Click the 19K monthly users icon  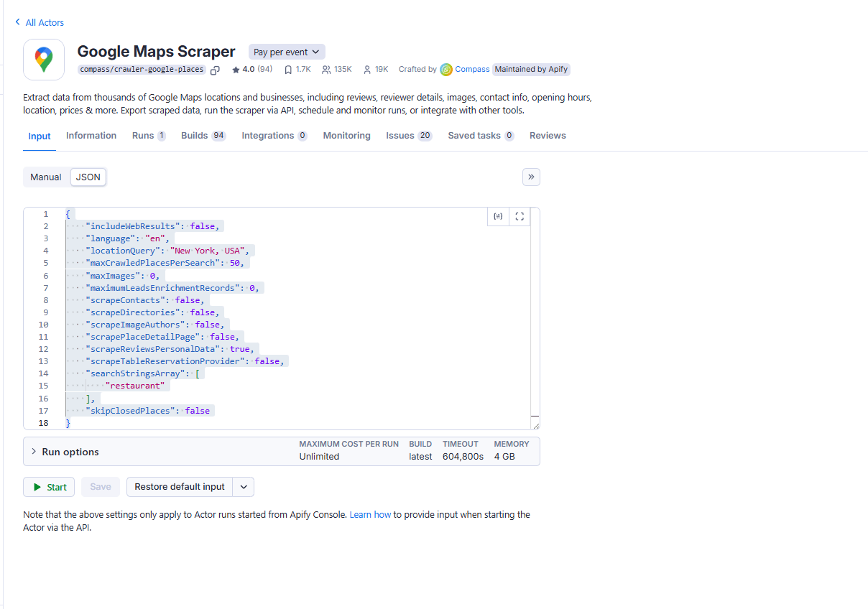366,70
